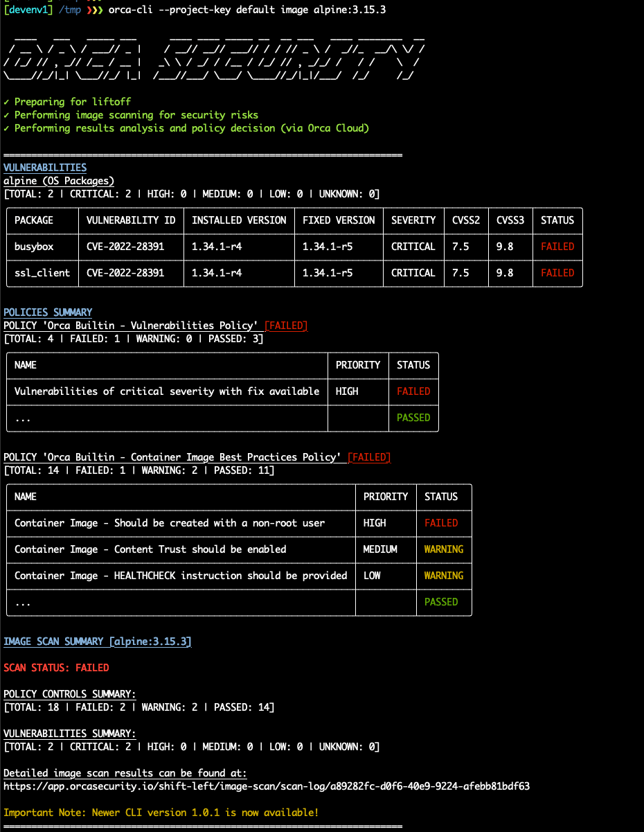Click the checkmark beside Preparing for liftoff
Image resolution: width=644 pixels, height=832 pixels.
click(6, 102)
